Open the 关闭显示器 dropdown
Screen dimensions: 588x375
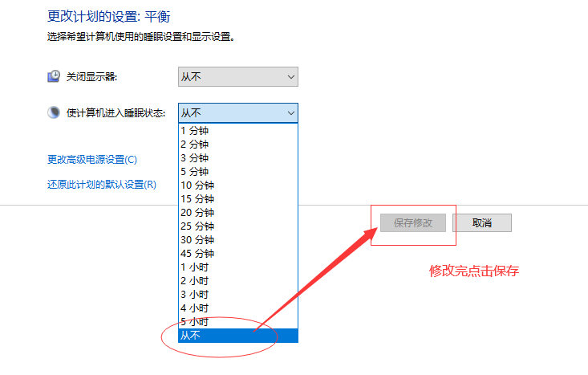pyautogui.click(x=238, y=77)
